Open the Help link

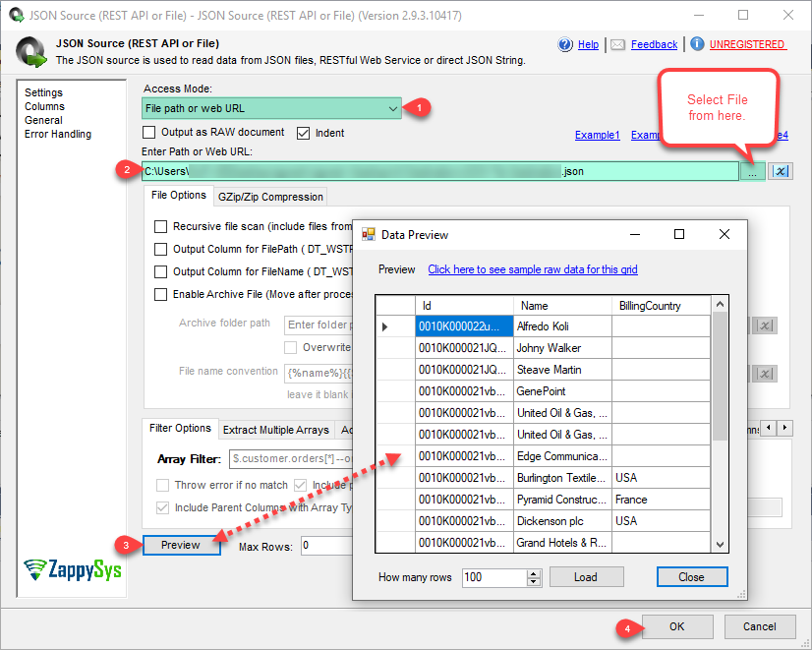pyautogui.click(x=588, y=44)
